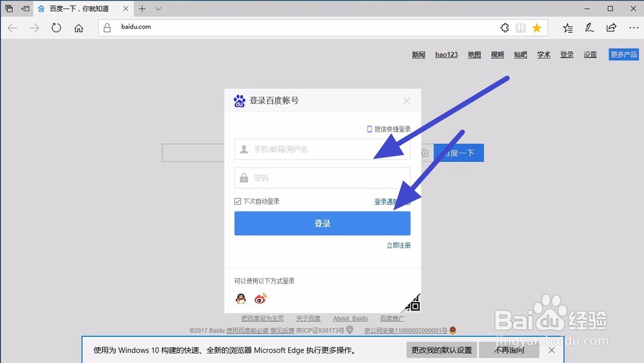This screenshot has height=363, width=644.
Task: Open the Favorites hub icon
Action: click(x=567, y=28)
